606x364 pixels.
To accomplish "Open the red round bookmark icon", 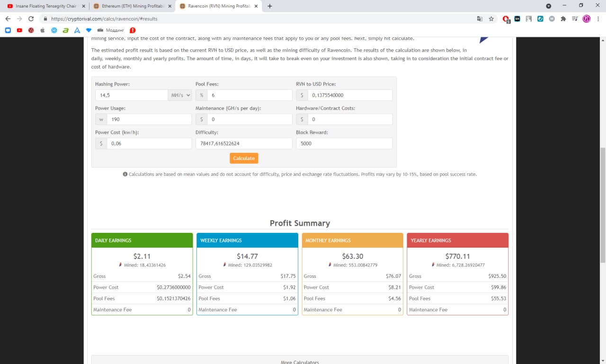I will point(31,30).
